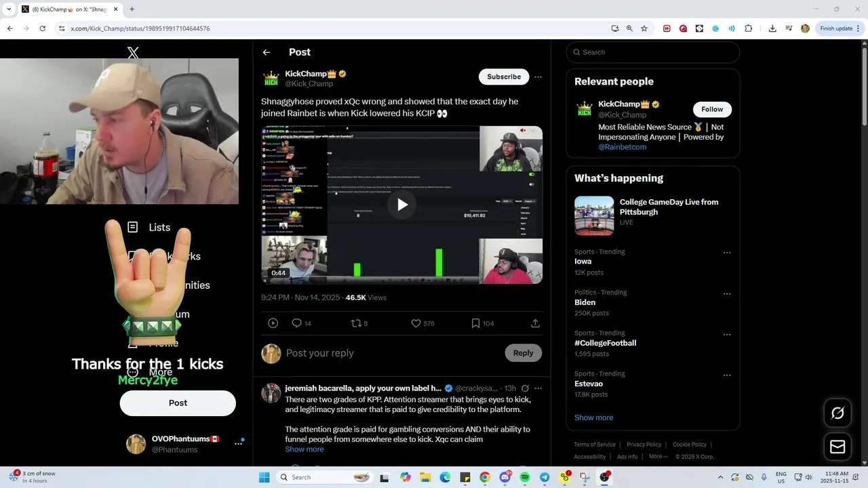Open File Explorer from the taskbar
The height and width of the screenshot is (488, 868).
coord(425,477)
